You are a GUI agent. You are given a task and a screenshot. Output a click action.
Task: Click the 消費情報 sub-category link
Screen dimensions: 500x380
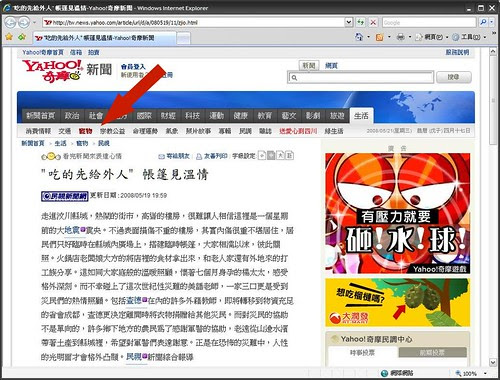point(38,131)
